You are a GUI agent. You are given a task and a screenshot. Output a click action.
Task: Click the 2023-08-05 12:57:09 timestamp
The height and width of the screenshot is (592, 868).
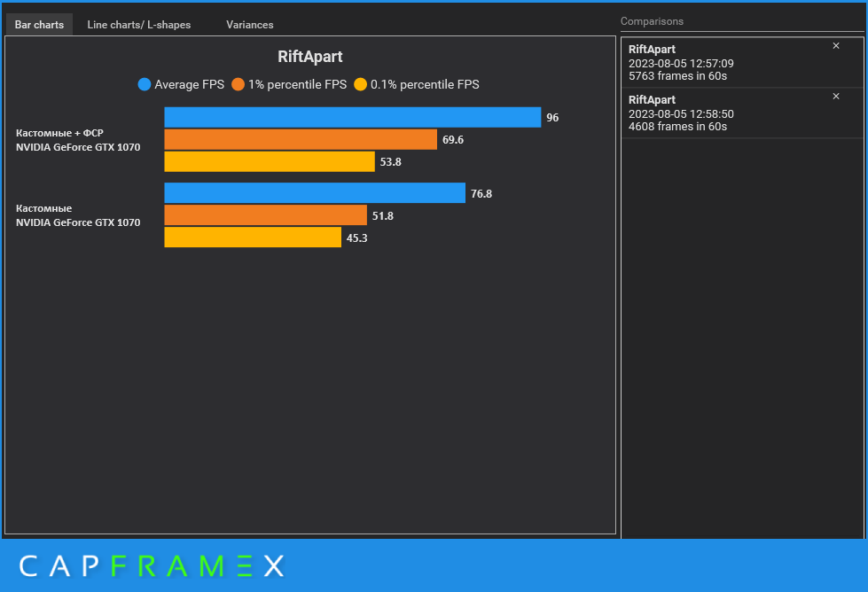681,64
